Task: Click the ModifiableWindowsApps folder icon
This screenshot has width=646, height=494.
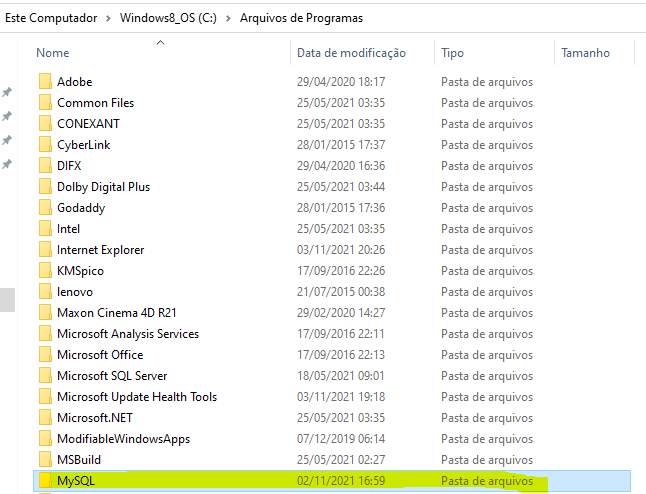Action: tap(45, 439)
